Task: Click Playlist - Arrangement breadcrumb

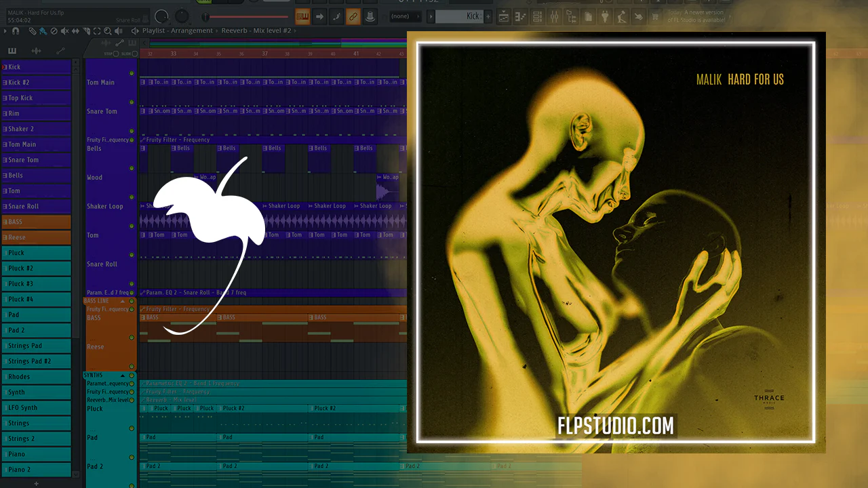Action: [x=179, y=31]
